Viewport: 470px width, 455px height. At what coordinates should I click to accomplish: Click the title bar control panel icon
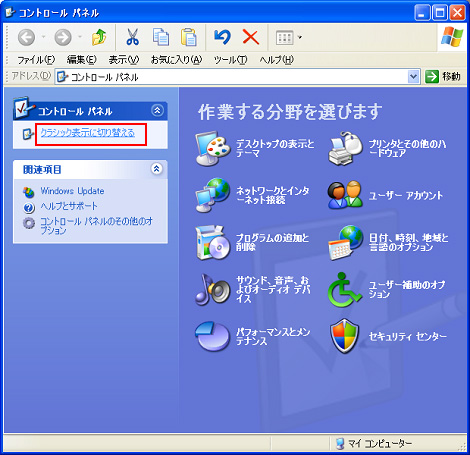tap(10, 13)
